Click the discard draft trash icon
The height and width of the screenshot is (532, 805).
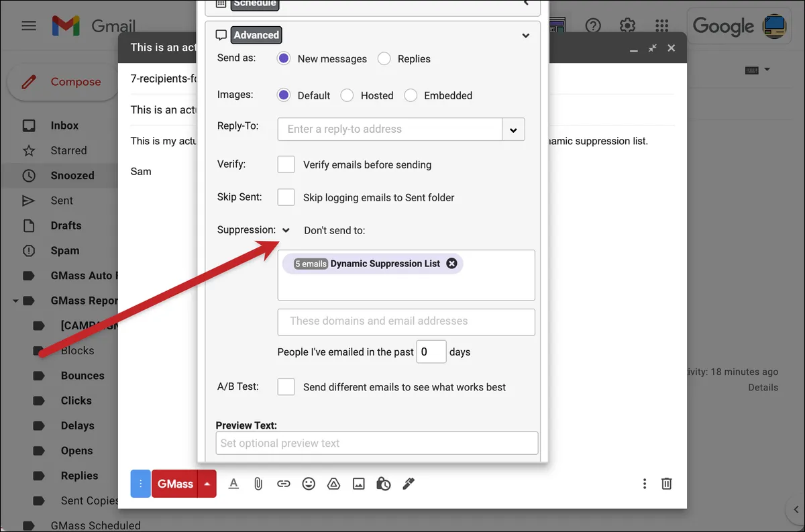point(667,484)
